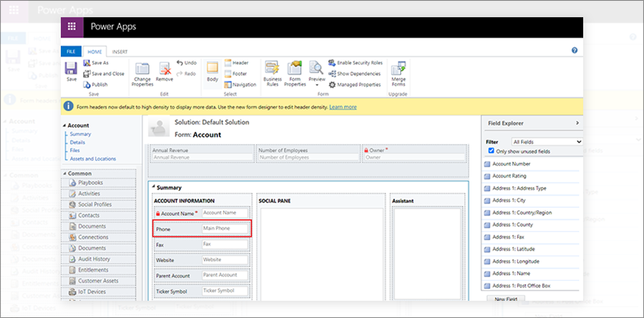
Task: Uncheck Only show unused fields
Action: click(490, 151)
